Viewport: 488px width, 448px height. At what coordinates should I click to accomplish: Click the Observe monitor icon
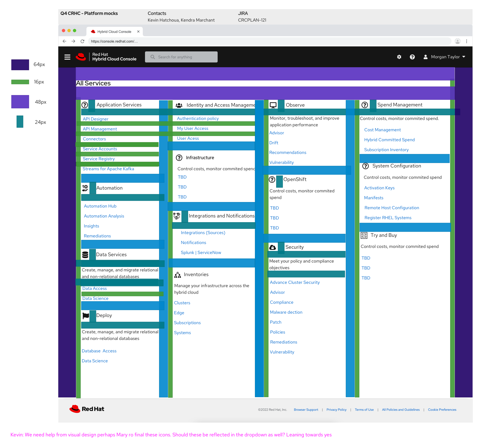(273, 105)
